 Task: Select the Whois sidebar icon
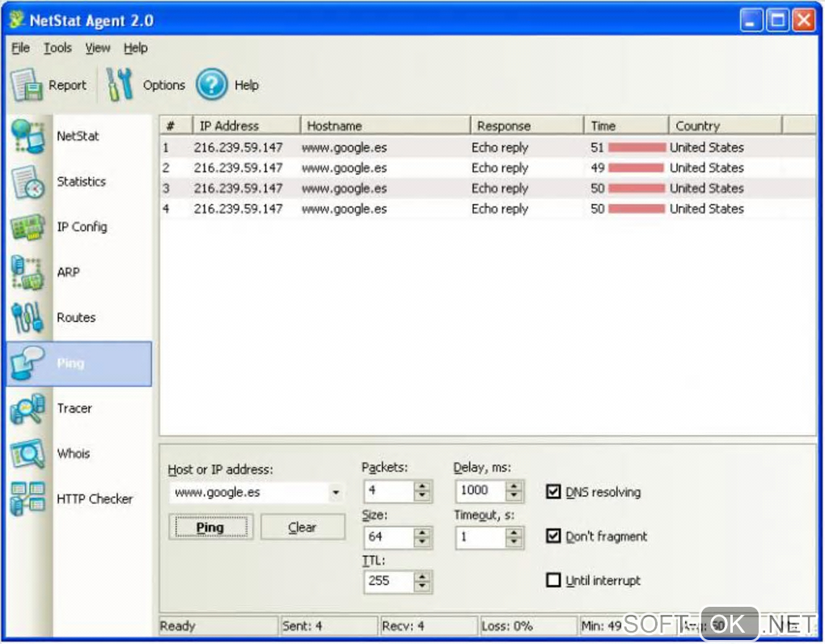pyautogui.click(x=27, y=454)
